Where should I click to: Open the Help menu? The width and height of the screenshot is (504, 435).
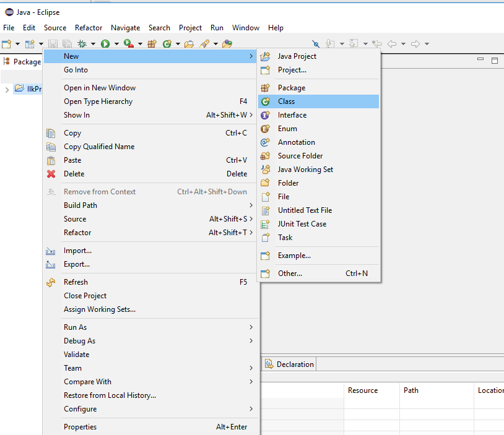tap(276, 28)
